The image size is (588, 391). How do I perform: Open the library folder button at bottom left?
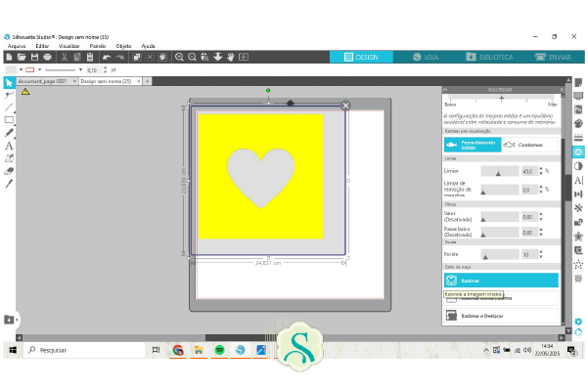click(9, 320)
